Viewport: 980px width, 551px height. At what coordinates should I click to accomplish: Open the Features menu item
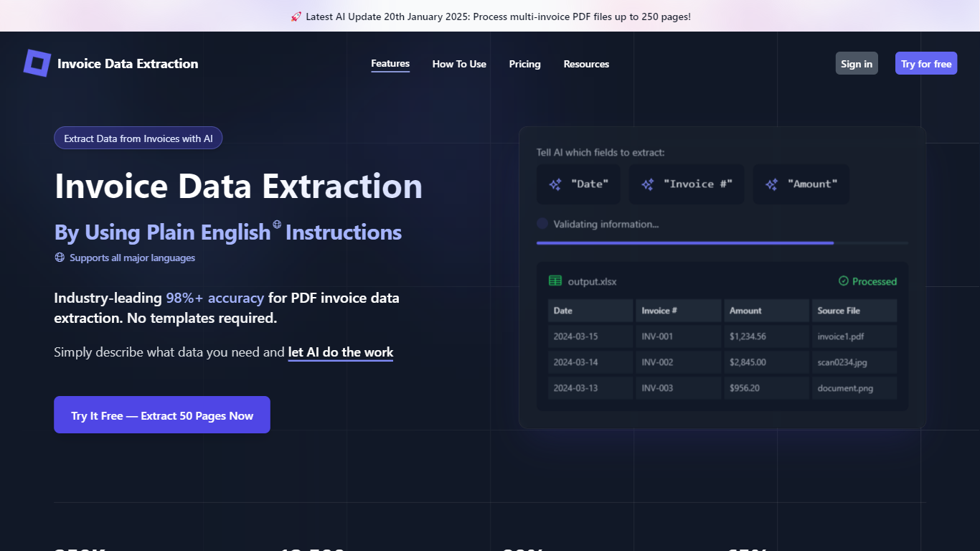[x=390, y=64]
